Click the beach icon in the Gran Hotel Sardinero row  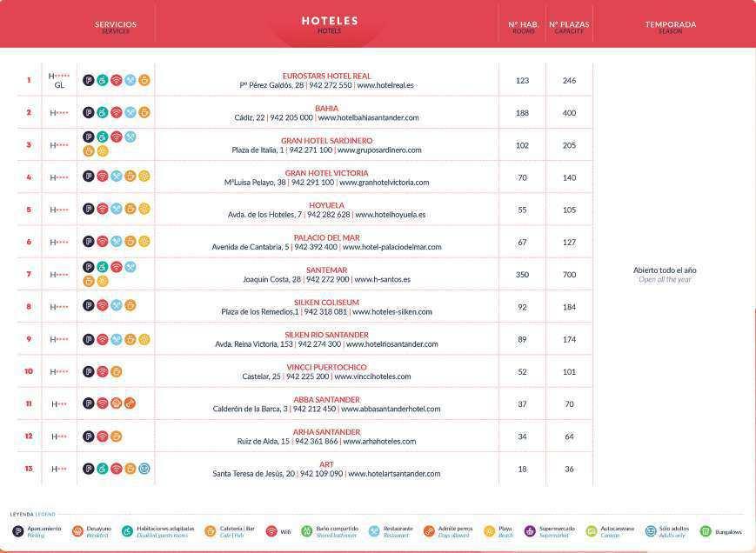click(x=102, y=151)
